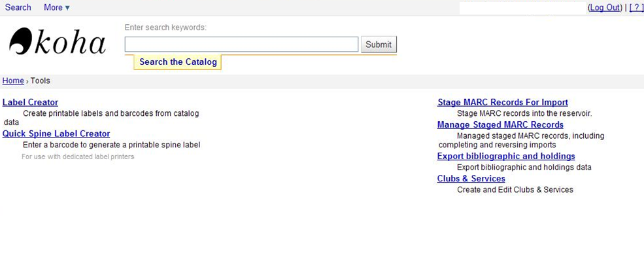The height and width of the screenshot is (277, 644).
Task: Click the Log Out link
Action: [x=605, y=7]
